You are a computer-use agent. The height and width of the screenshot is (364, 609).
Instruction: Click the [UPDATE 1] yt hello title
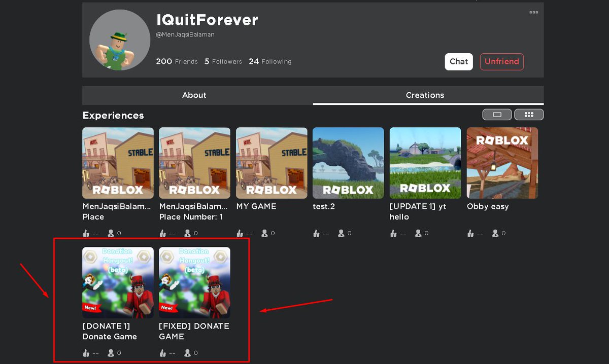[418, 211]
